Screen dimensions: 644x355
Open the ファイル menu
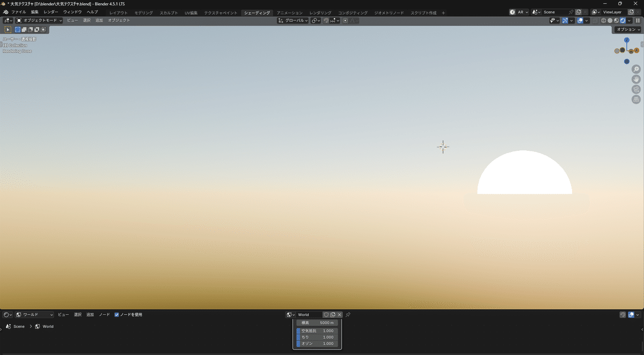click(19, 12)
